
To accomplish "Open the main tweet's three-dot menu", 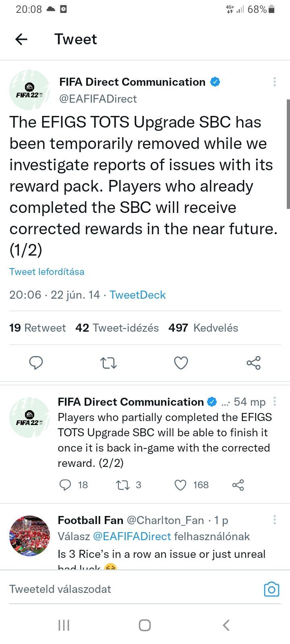I will (x=274, y=82).
